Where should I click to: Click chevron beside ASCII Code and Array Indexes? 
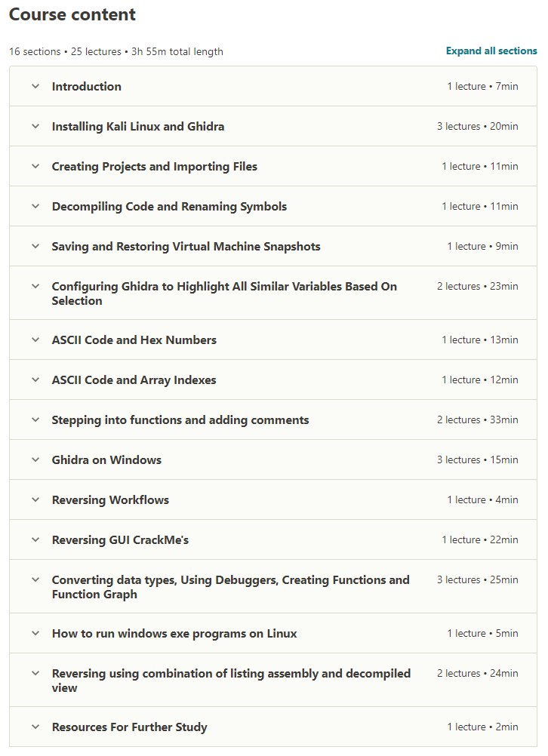(x=35, y=380)
